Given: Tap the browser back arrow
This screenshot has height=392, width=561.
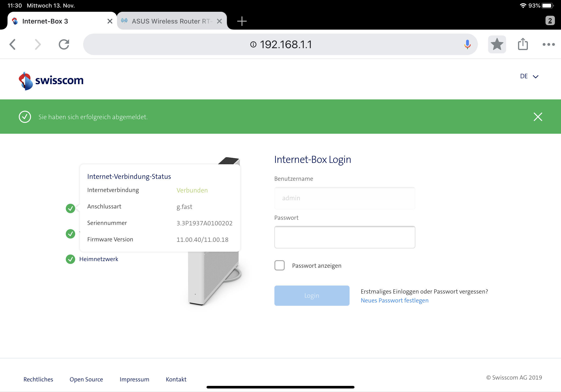Looking at the screenshot, I should (13, 44).
